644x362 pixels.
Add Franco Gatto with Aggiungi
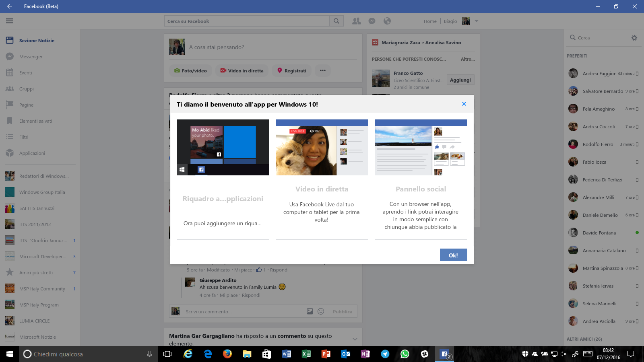460,80
